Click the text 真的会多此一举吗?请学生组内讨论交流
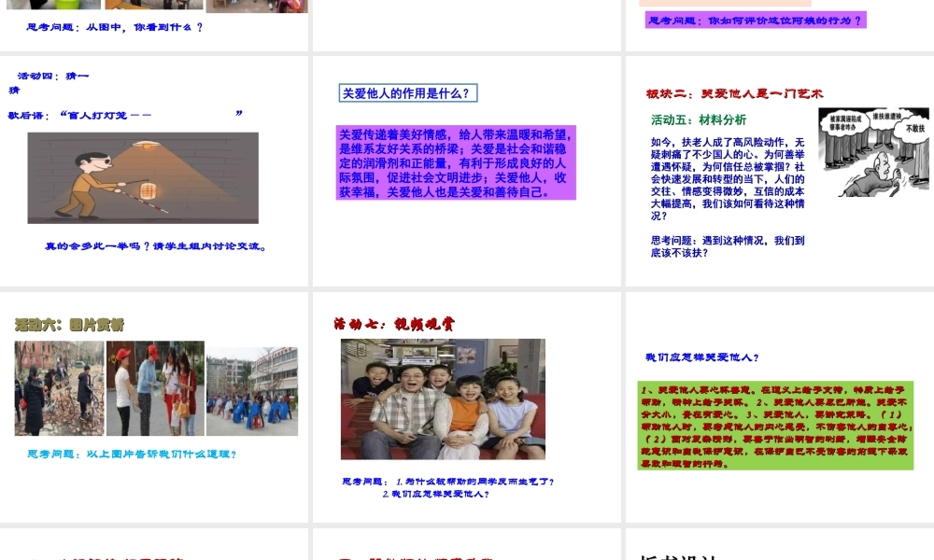This screenshot has width=934, height=560. click(x=155, y=245)
